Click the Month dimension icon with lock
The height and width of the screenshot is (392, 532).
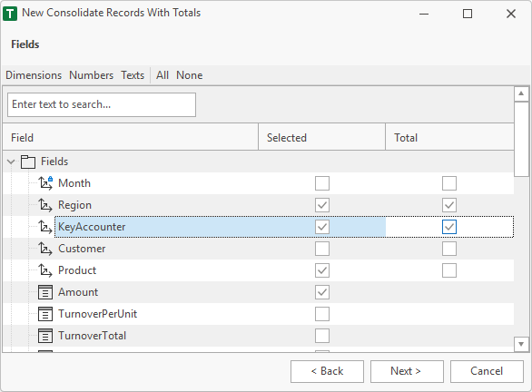45,183
